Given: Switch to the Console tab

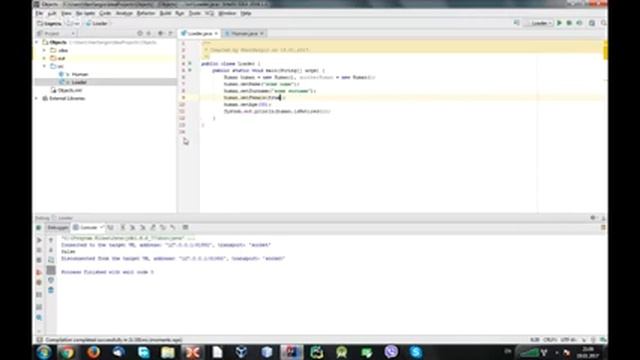Looking at the screenshot, I should tap(87, 227).
